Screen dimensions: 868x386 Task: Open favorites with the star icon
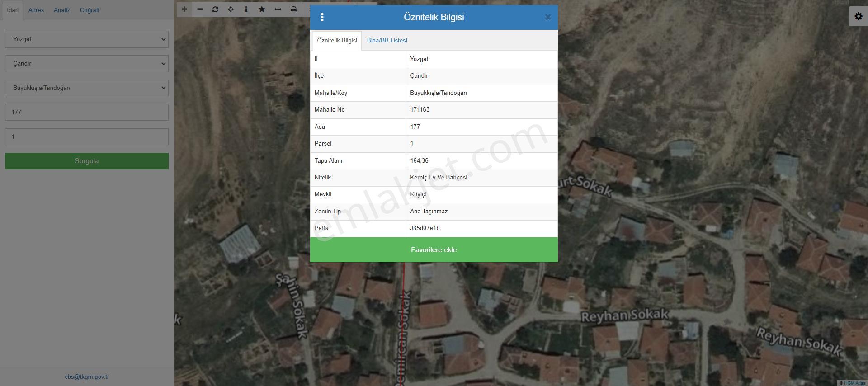click(x=262, y=9)
